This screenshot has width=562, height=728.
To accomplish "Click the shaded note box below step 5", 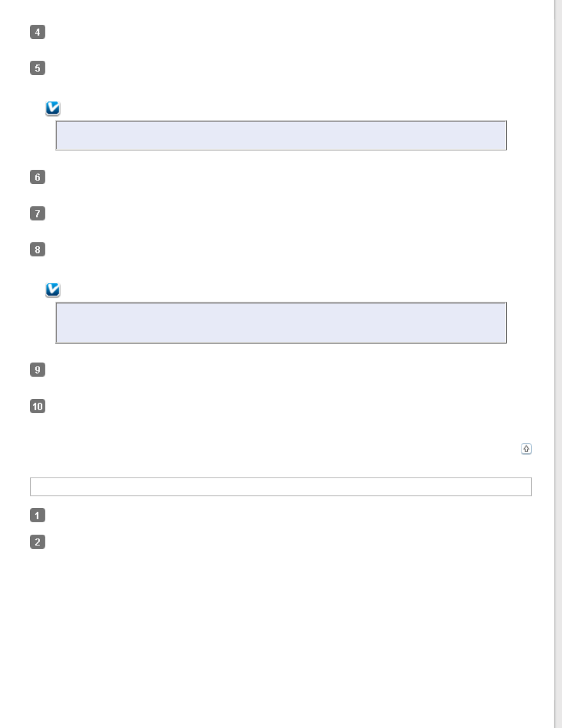I will tap(281, 136).
